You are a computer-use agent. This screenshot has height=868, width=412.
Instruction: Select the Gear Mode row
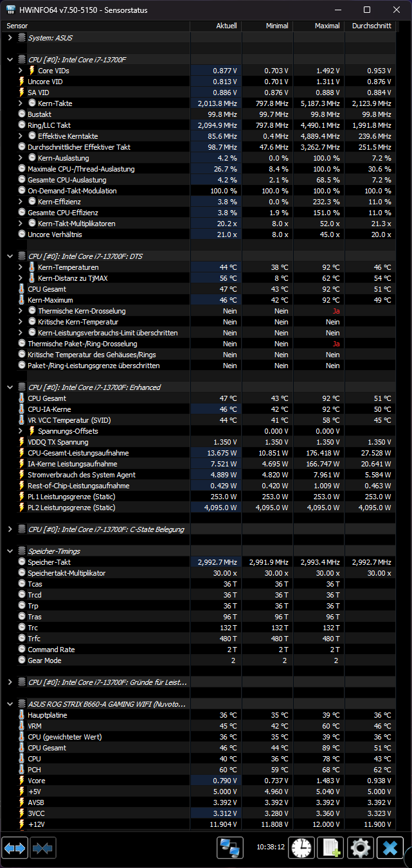pyautogui.click(x=199, y=660)
